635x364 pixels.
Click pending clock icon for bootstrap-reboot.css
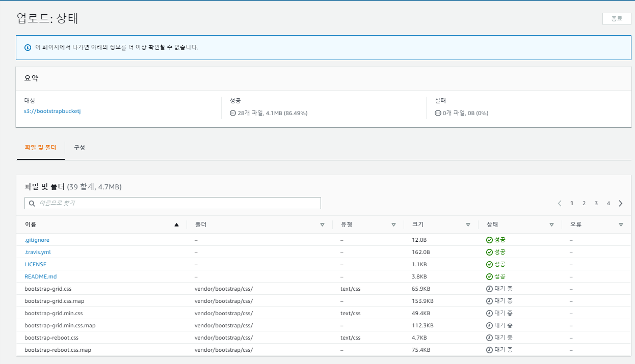pyautogui.click(x=489, y=338)
